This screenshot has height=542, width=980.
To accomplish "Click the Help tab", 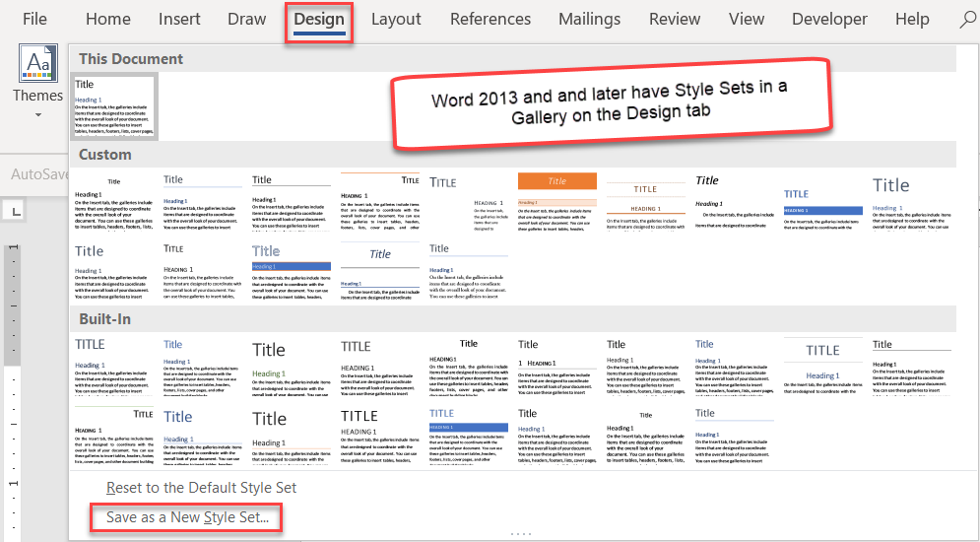I will tap(912, 20).
